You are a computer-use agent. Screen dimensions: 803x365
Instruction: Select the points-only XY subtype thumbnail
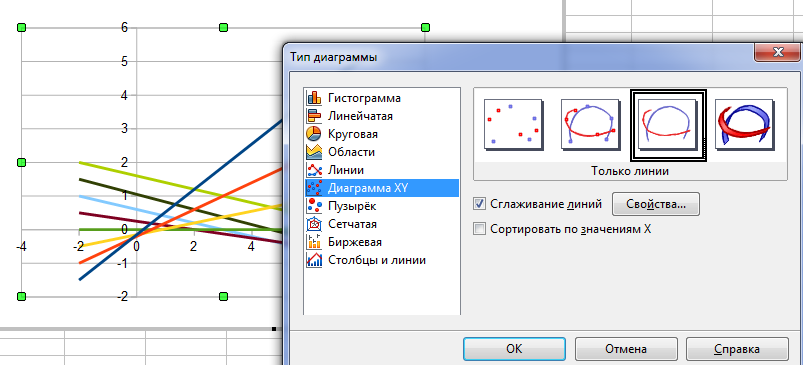click(514, 125)
